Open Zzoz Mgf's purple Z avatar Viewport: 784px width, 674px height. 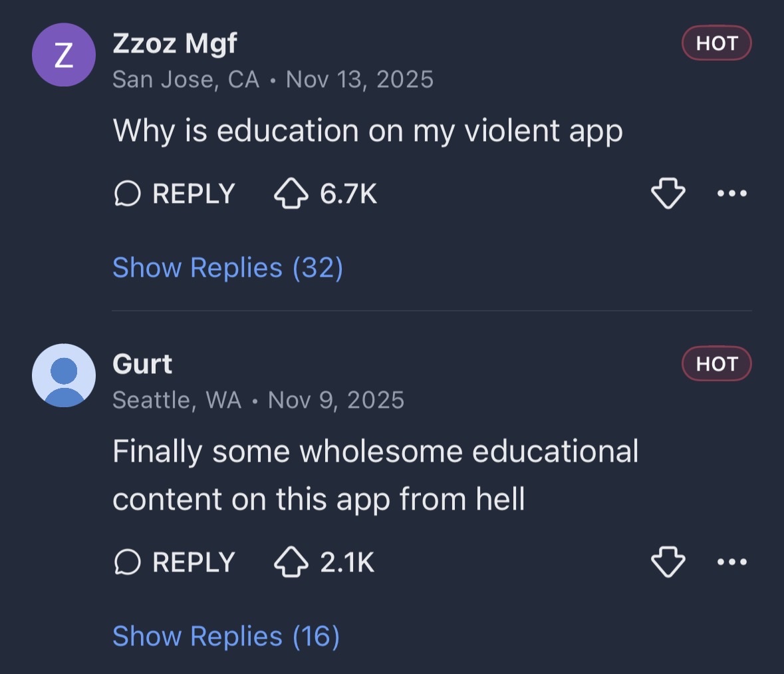pyautogui.click(x=64, y=55)
